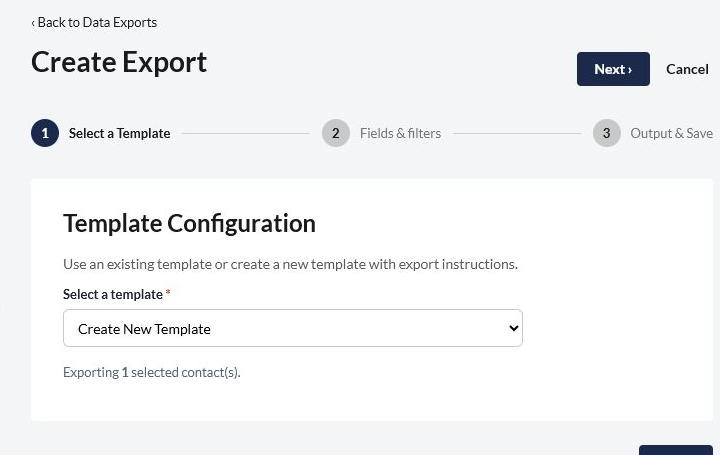Cancel the export creation
720x455 pixels.
pyautogui.click(x=687, y=69)
